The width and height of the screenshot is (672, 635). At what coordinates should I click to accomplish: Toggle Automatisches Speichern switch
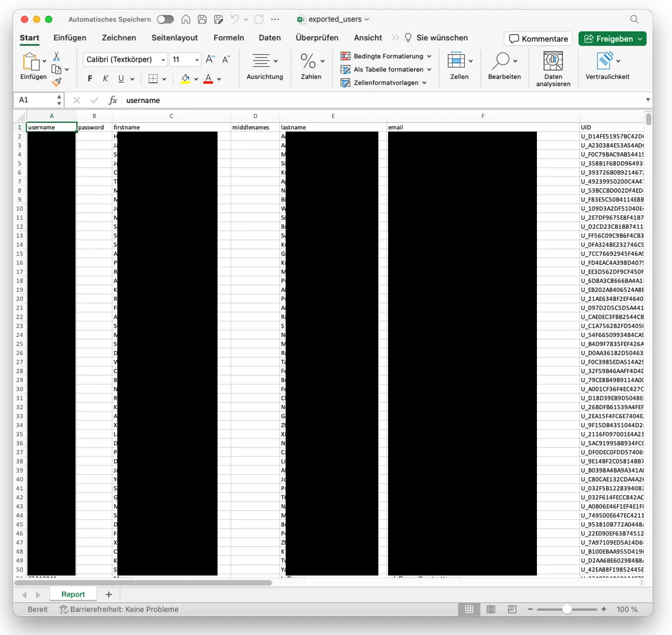165,19
